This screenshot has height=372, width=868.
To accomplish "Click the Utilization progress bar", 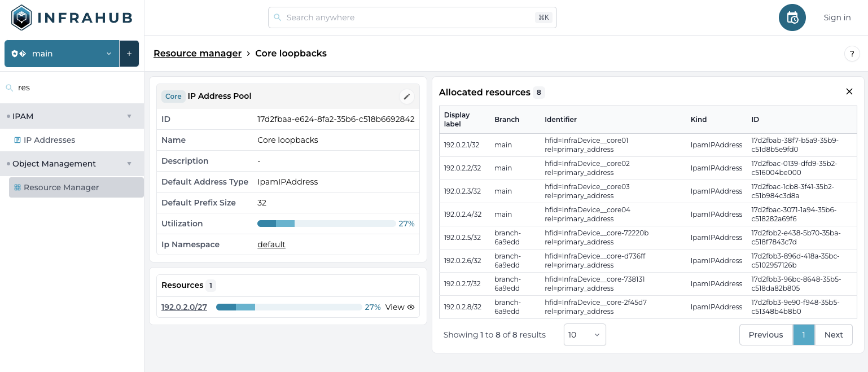I will click(326, 224).
